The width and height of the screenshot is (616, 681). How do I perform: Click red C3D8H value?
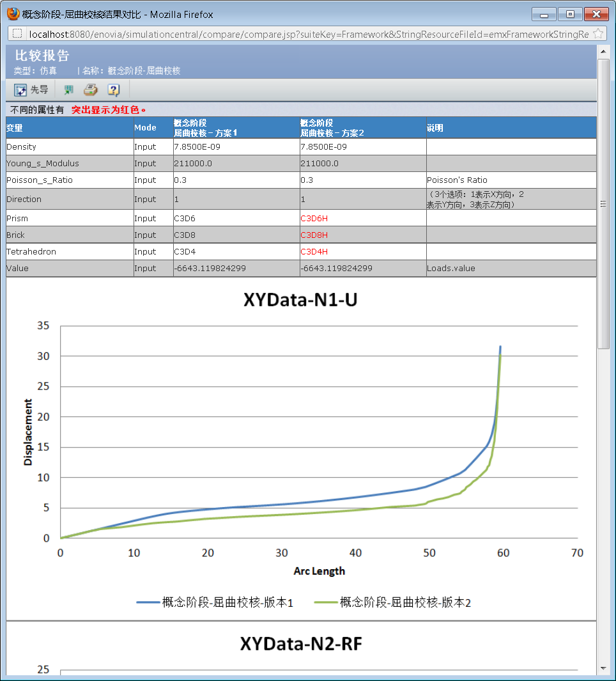(314, 235)
